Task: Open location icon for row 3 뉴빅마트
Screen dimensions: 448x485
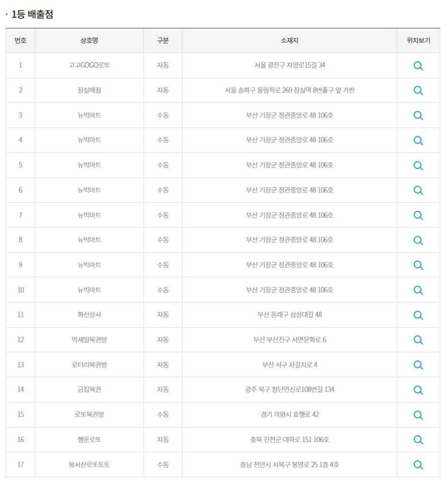Action: click(x=418, y=115)
